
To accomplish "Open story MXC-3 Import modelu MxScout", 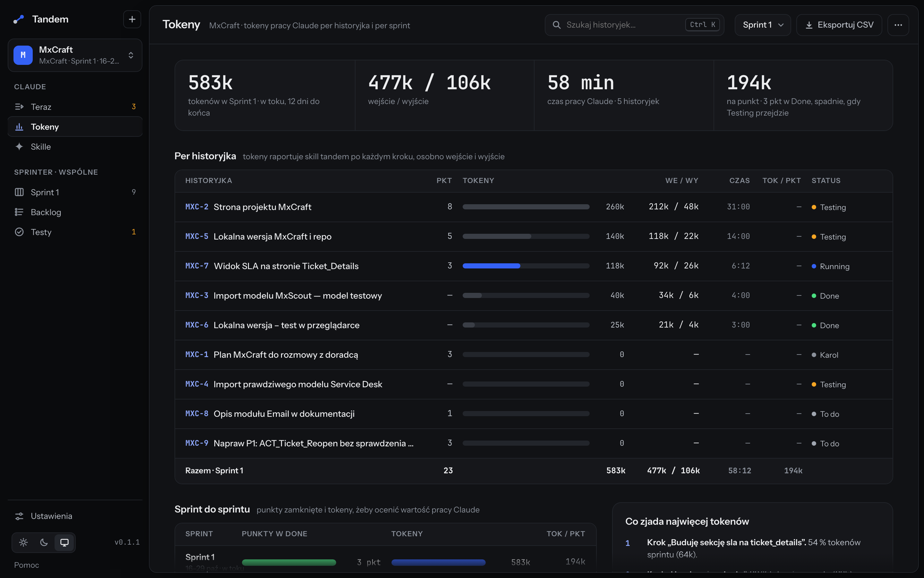I will tap(534, 295).
